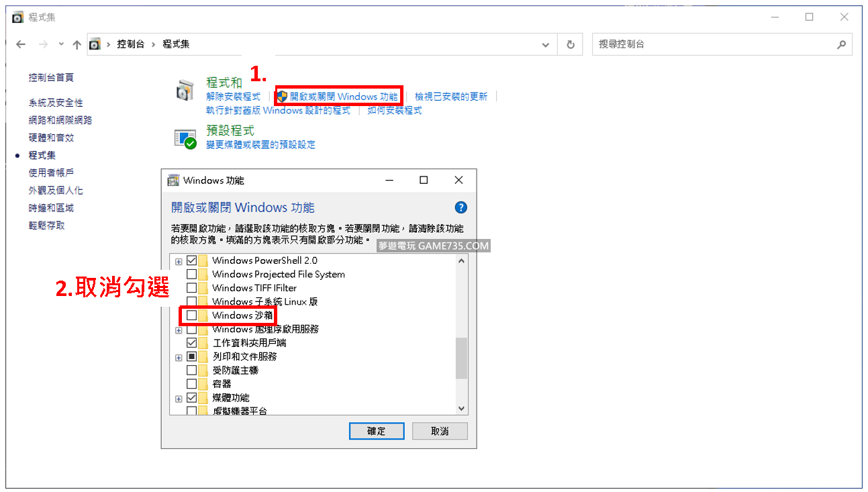The height and width of the screenshot is (492, 868).
Task: Click 程式集 in the address breadcrumb
Action: (176, 44)
